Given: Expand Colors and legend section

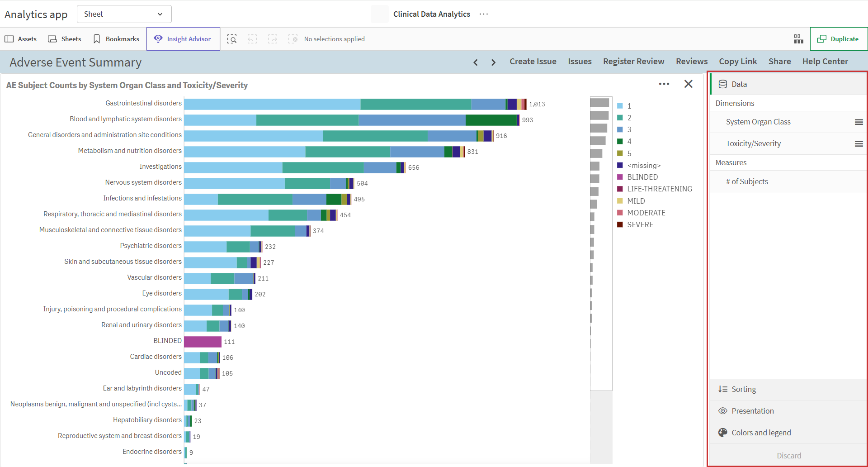Looking at the screenshot, I should (788, 433).
